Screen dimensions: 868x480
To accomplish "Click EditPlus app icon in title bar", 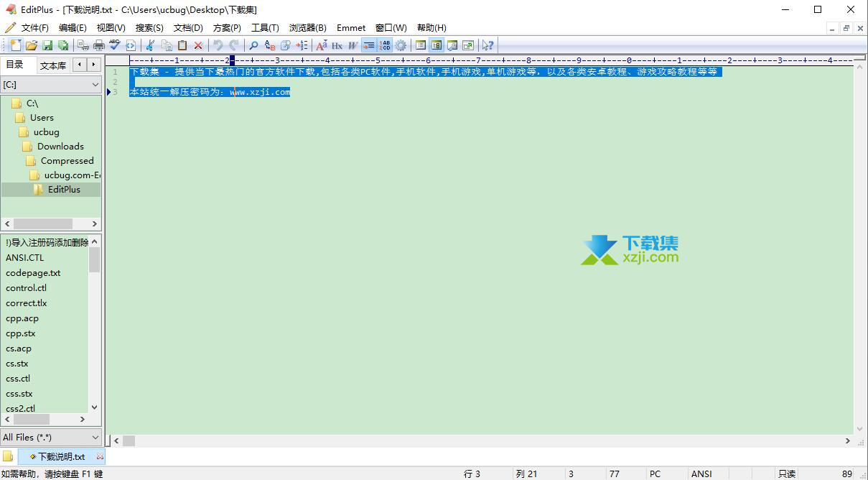I will pos(10,9).
